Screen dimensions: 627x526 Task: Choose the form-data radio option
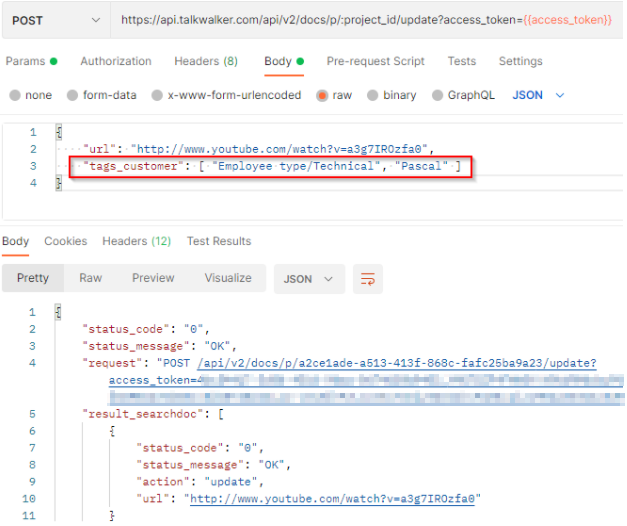click(72, 95)
